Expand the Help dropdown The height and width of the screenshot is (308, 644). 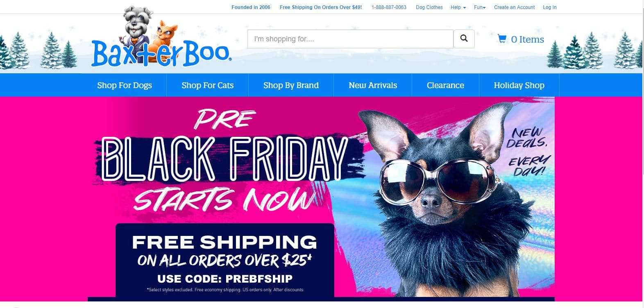(x=458, y=7)
